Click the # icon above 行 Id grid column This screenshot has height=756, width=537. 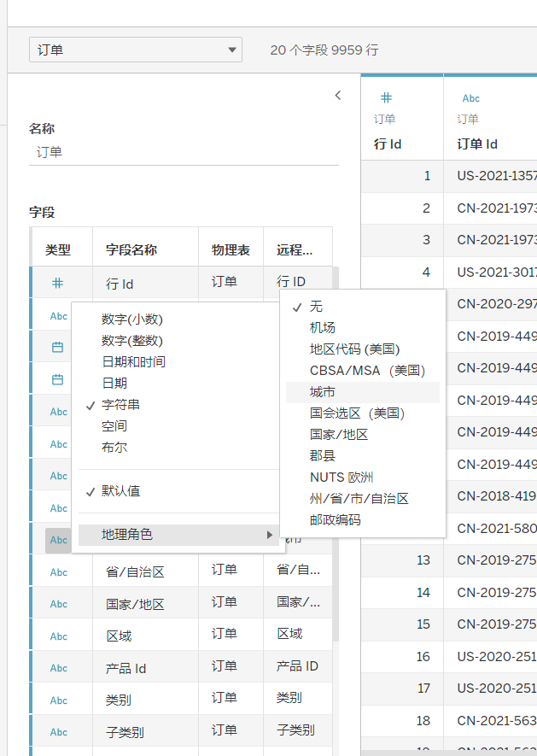click(386, 98)
